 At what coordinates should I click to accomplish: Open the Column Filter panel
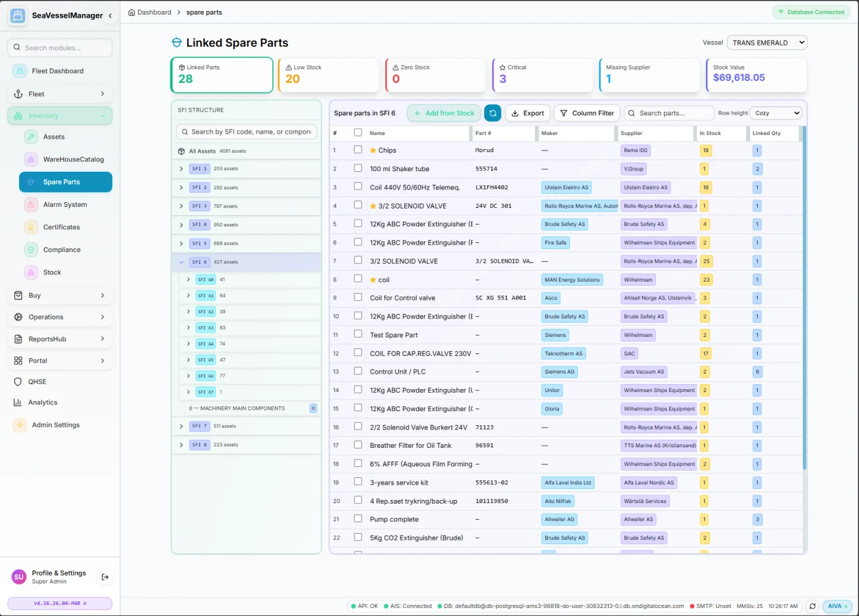point(587,113)
